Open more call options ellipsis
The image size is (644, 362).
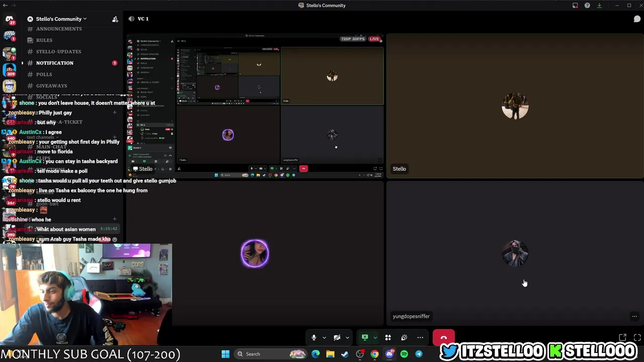(x=420, y=338)
